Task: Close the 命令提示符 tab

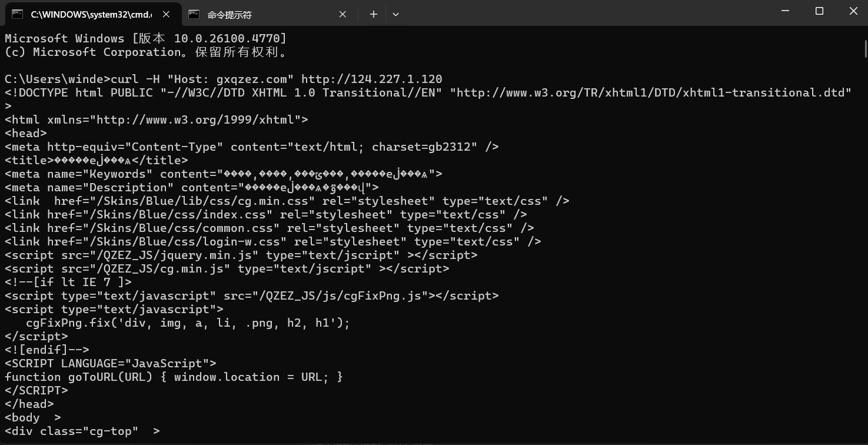Action: (342, 14)
